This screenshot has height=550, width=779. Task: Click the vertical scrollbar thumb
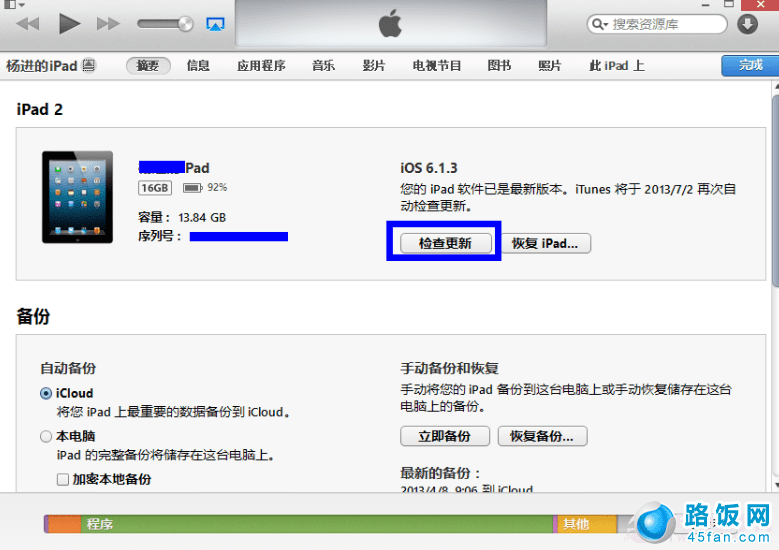click(x=776, y=191)
